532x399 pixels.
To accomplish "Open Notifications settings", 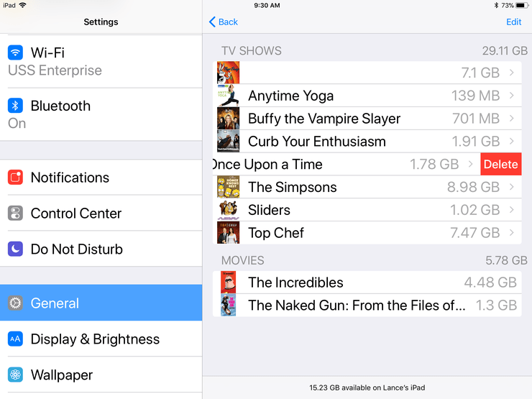I will point(101,178).
